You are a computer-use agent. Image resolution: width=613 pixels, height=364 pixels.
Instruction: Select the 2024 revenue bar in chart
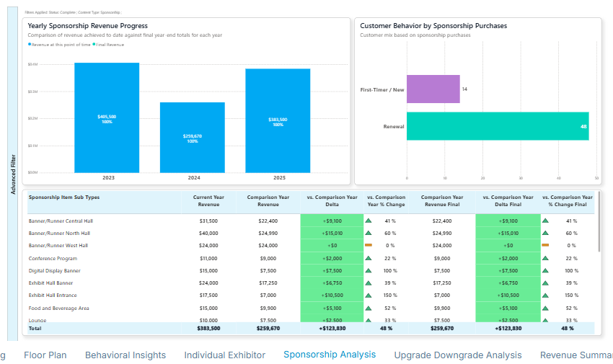[x=192, y=137]
